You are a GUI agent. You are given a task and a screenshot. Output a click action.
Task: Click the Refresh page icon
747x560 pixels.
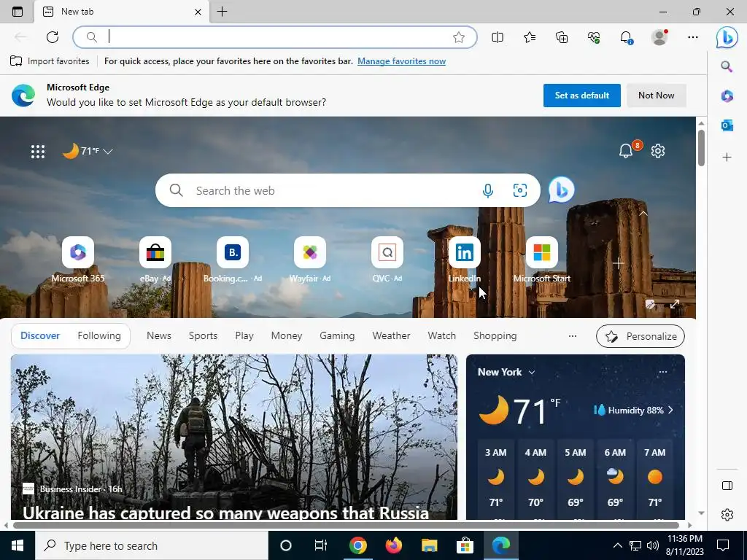[x=53, y=37]
